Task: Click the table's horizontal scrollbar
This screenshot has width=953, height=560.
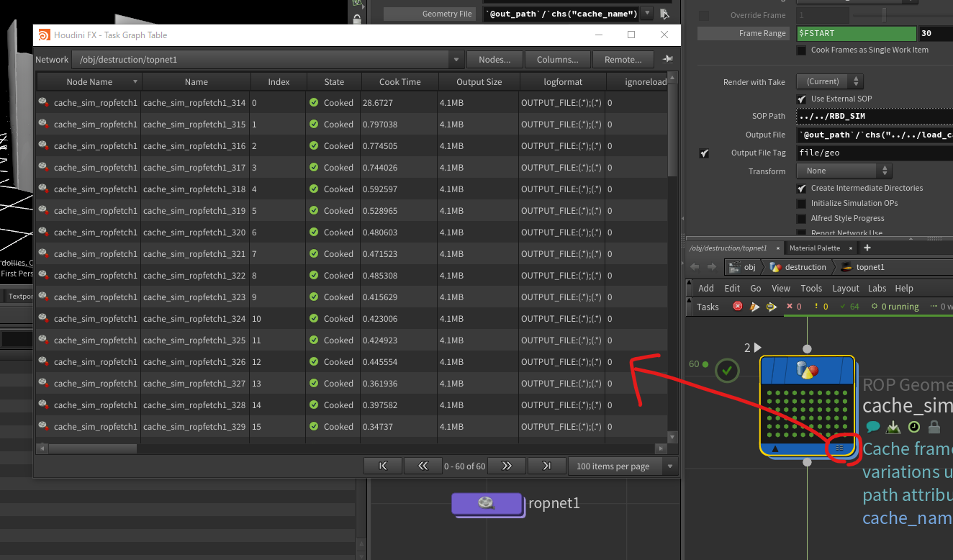Action: point(92,448)
